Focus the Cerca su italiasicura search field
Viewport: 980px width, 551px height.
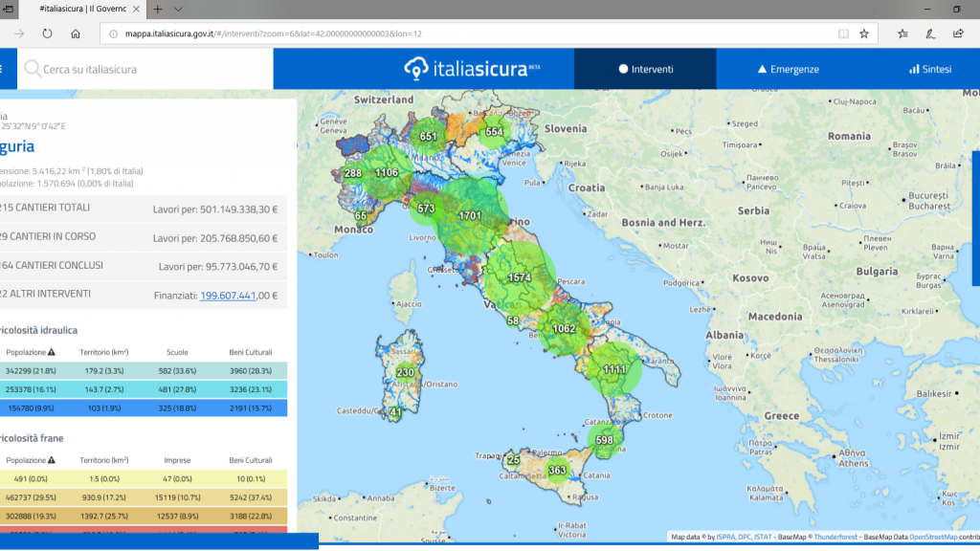click(145, 69)
